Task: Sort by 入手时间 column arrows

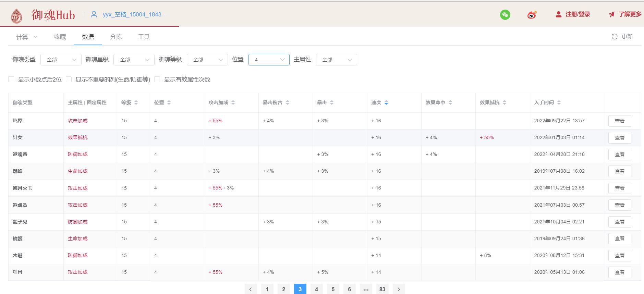Action: pyautogui.click(x=559, y=102)
